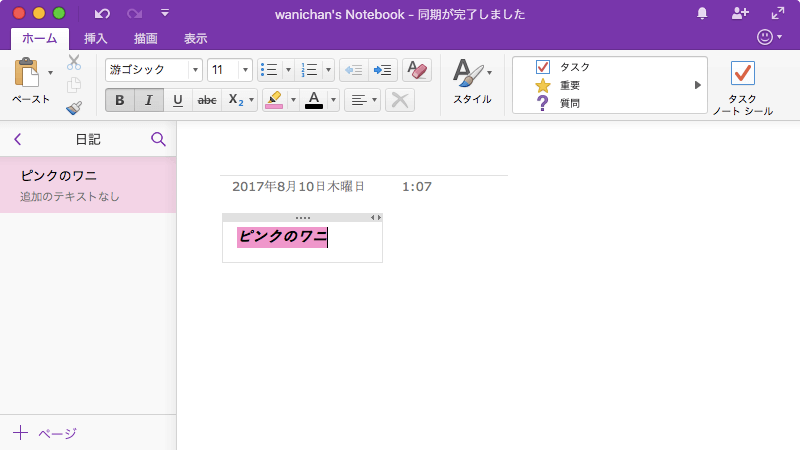Viewport: 800px width, 450px height.
Task: Open the numbering style dropdown arrow
Action: tap(328, 70)
